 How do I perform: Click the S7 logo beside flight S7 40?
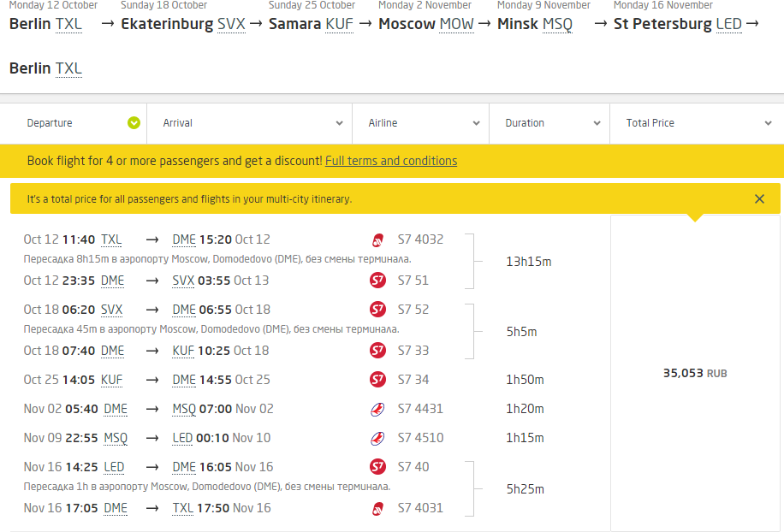coord(377,467)
